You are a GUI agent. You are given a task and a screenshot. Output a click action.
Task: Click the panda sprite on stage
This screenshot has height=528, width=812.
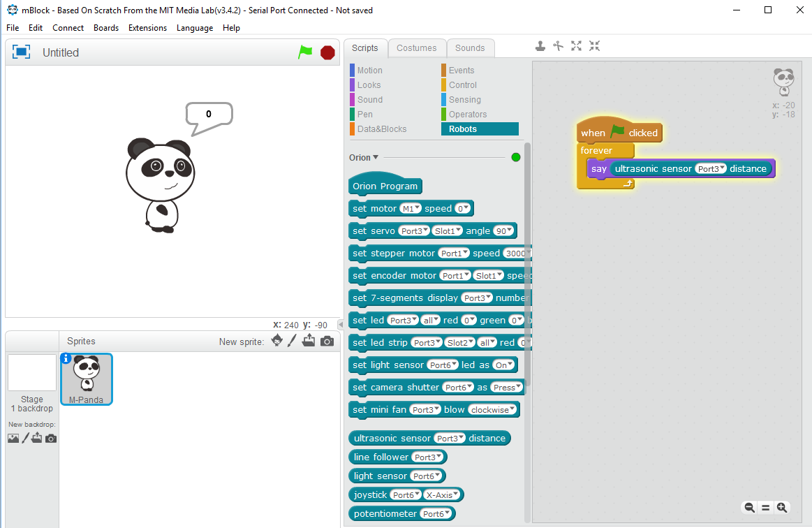[160, 185]
